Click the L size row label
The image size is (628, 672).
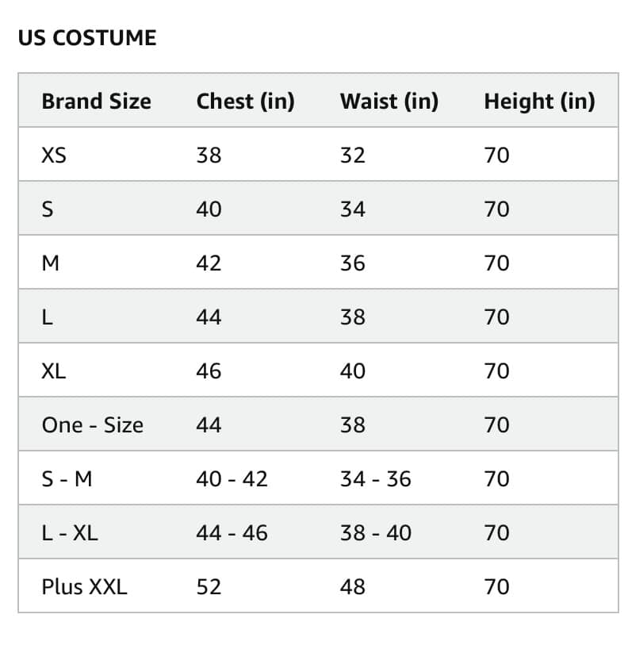tap(47, 317)
